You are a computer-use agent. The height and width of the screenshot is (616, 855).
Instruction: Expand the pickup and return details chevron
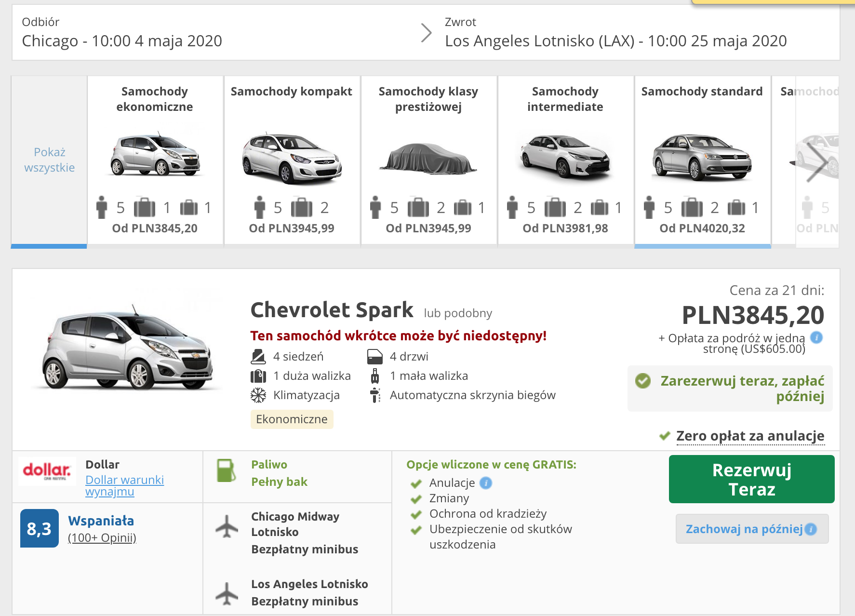(x=426, y=33)
